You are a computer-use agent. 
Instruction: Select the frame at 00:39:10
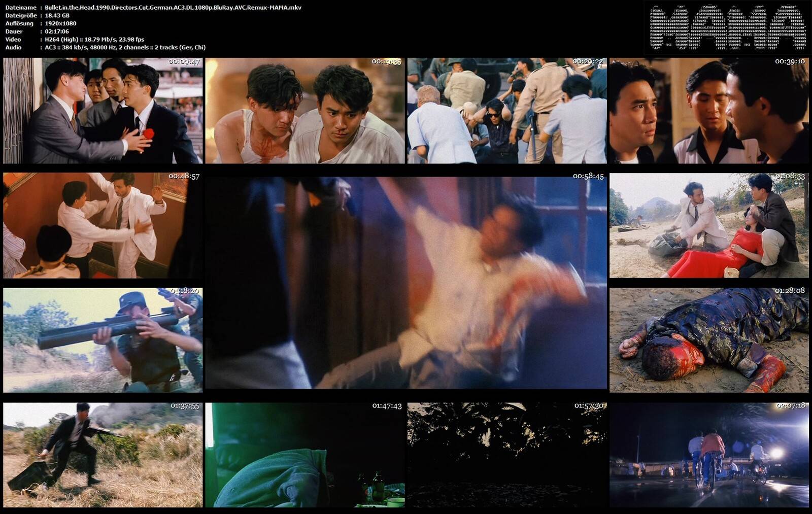pos(709,111)
